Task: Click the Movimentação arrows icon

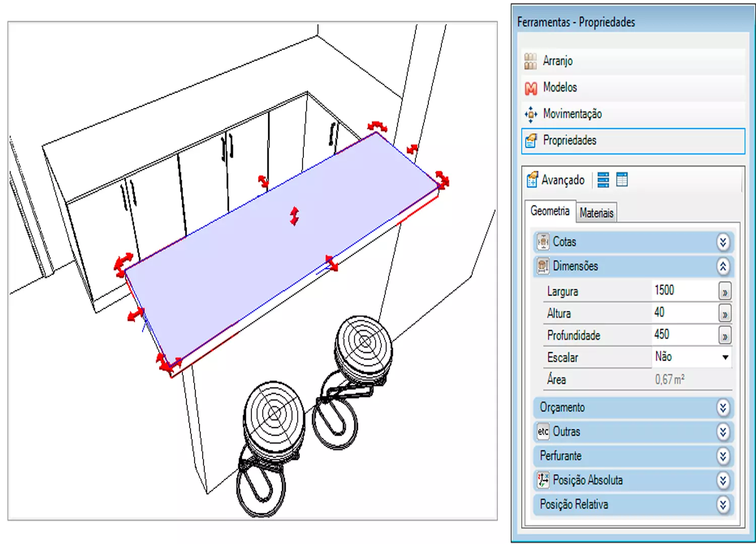Action: 531,114
